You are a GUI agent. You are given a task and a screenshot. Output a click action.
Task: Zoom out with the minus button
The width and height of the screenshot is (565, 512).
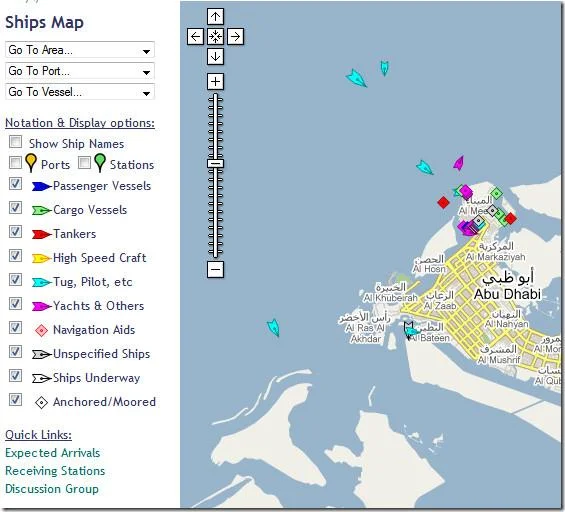click(215, 270)
